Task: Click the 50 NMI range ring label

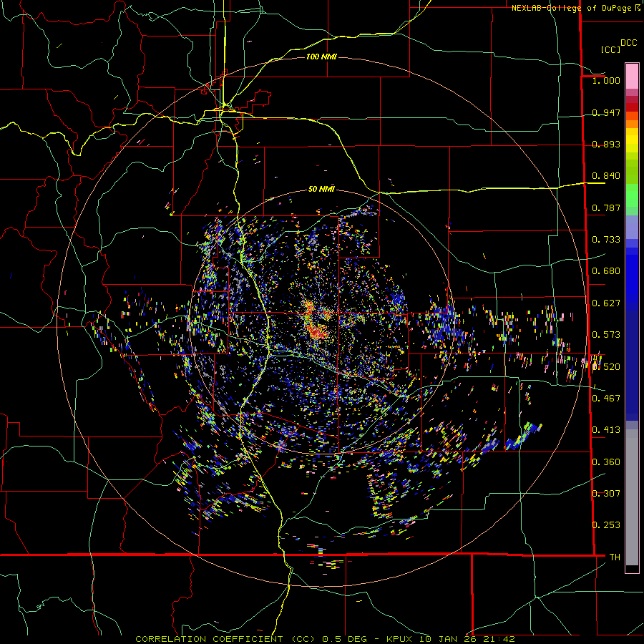Action: point(321,190)
